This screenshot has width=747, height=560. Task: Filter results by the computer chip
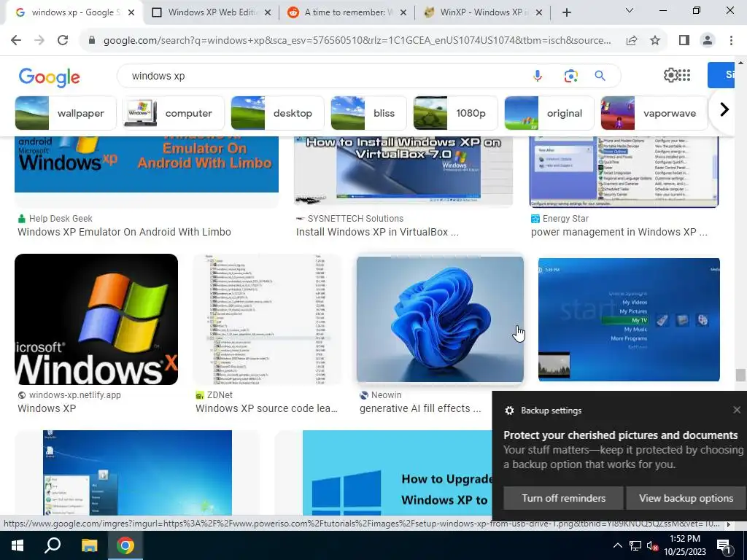[x=174, y=113]
